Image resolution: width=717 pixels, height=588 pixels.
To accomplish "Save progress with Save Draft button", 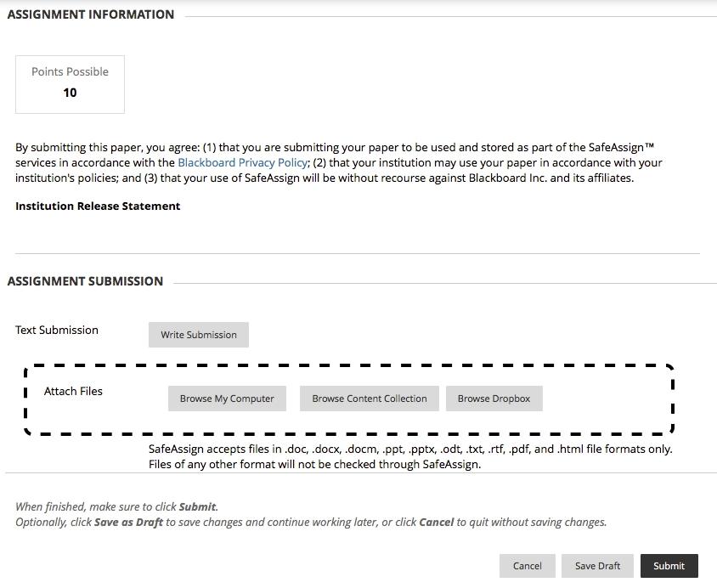I will click(x=597, y=566).
